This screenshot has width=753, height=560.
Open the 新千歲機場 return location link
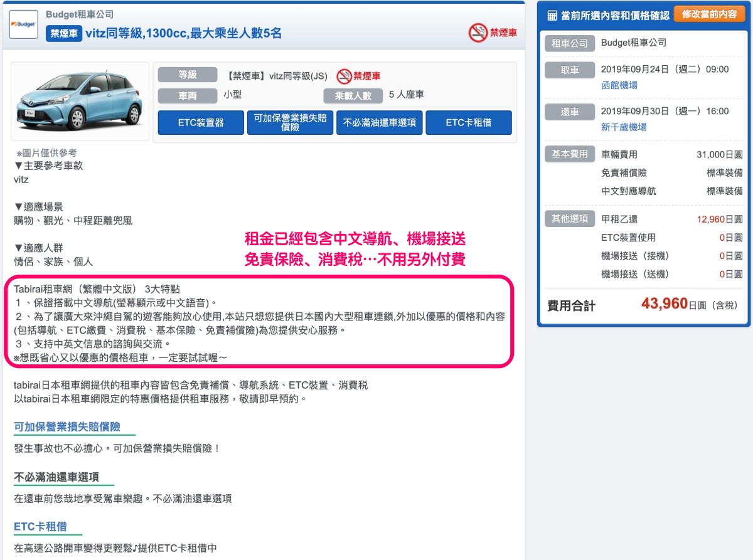pyautogui.click(x=624, y=127)
